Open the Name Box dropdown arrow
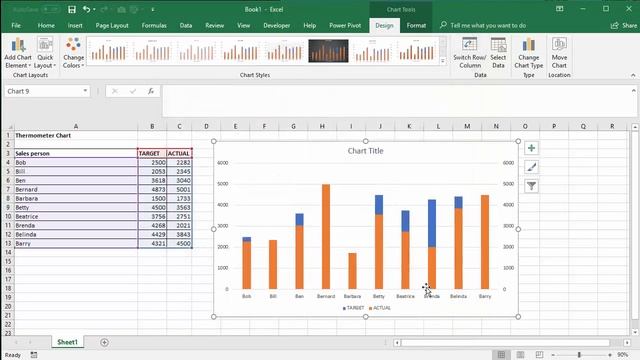Image resolution: width=640 pixels, height=360 pixels. tap(85, 91)
